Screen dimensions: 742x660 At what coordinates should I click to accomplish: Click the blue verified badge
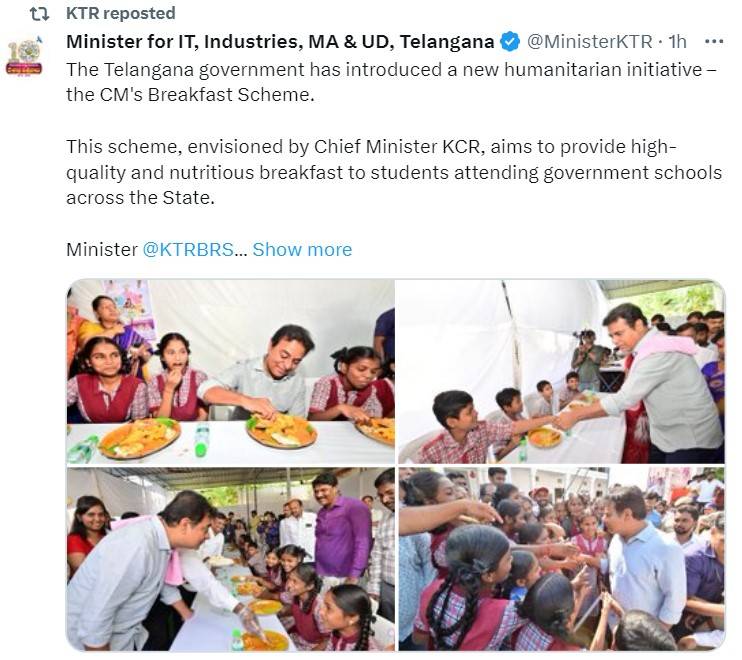pos(510,42)
